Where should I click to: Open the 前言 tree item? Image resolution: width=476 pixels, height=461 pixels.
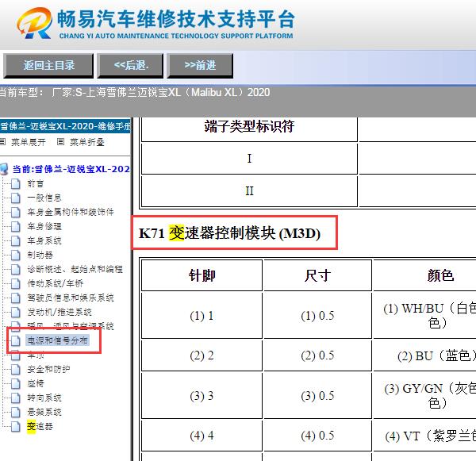[x=36, y=184]
